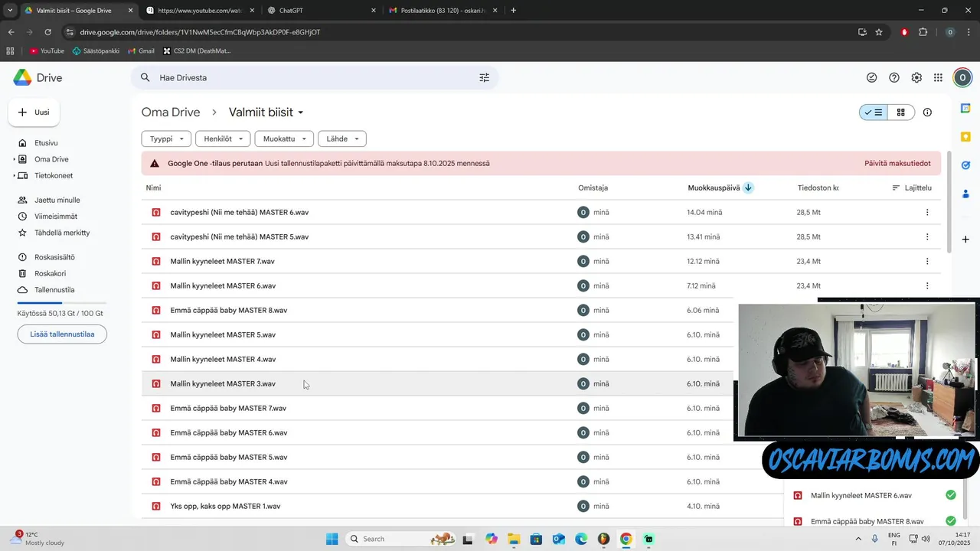This screenshot has height=551, width=980.
Task: Open search filter options icon
Action: (484, 78)
